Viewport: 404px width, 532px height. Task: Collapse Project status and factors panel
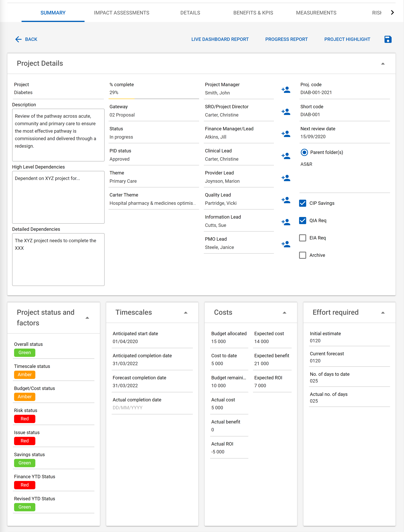pyautogui.click(x=87, y=318)
